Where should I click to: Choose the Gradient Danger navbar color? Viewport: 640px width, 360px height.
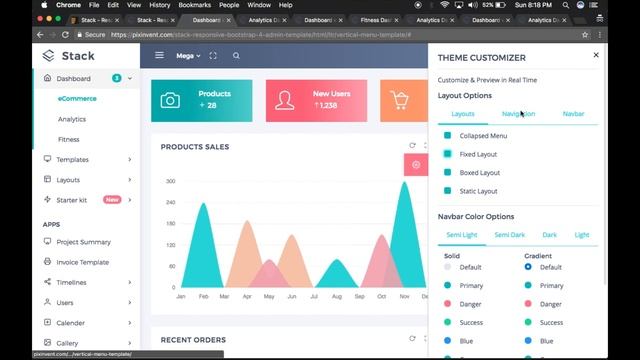pos(528,304)
